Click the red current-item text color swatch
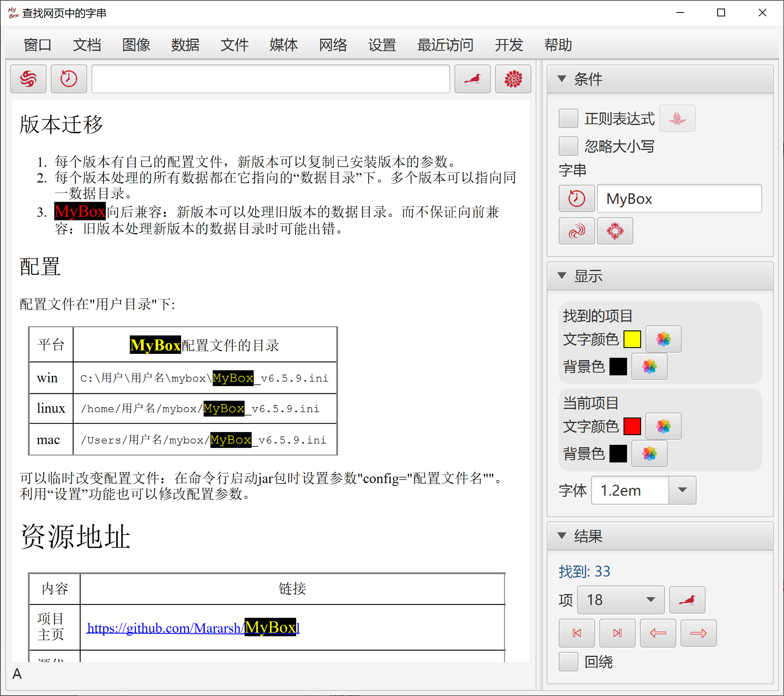Viewport: 784px width, 696px height. point(632,426)
